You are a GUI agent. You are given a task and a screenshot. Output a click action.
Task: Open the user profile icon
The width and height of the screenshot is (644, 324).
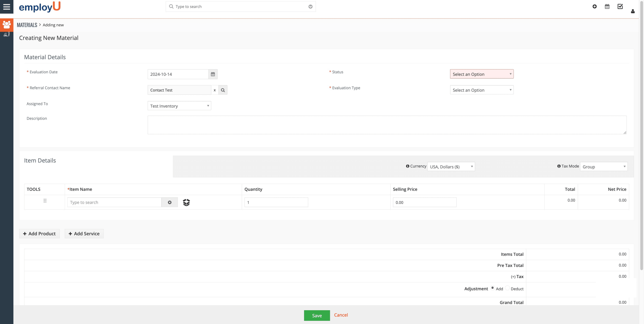[633, 11]
